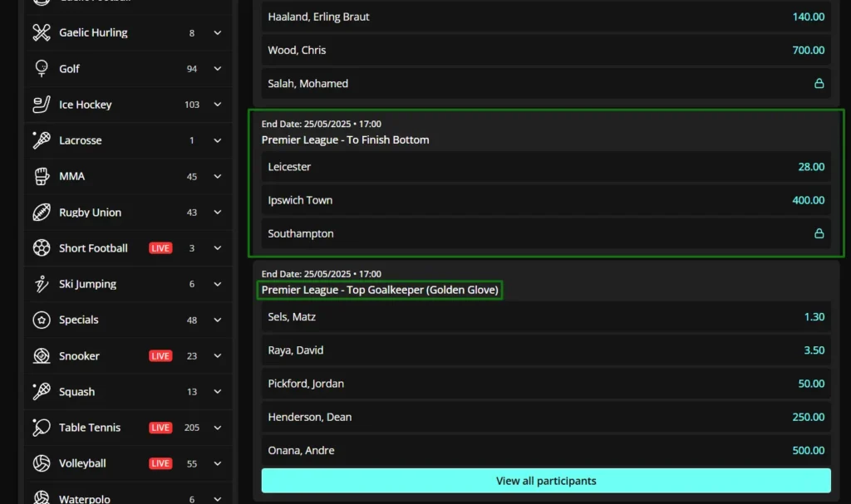Expand the Snooker chevron
Image resolution: width=851 pixels, height=504 pixels.
218,356
